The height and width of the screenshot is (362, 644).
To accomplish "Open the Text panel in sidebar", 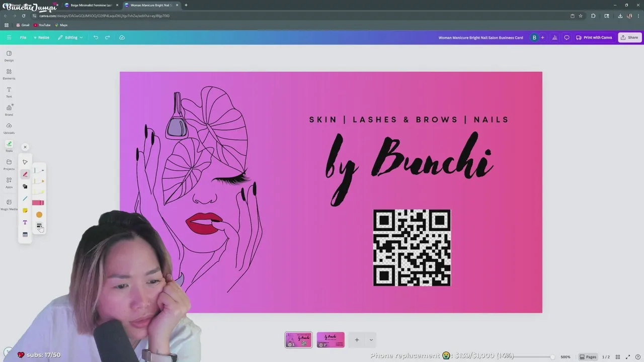I will coord(9,92).
